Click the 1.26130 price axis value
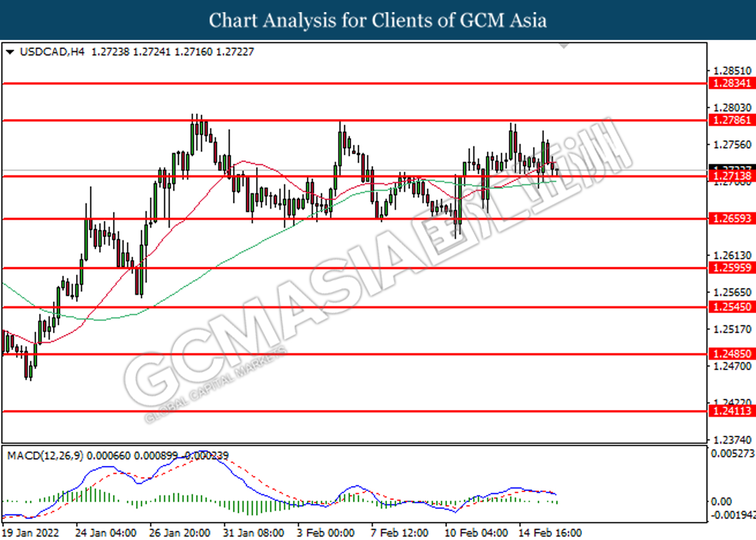Screen dimensions: 756x540 (x=732, y=255)
